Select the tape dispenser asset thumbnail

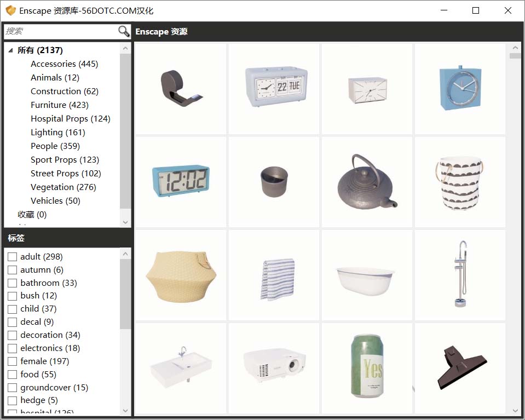[181, 89]
